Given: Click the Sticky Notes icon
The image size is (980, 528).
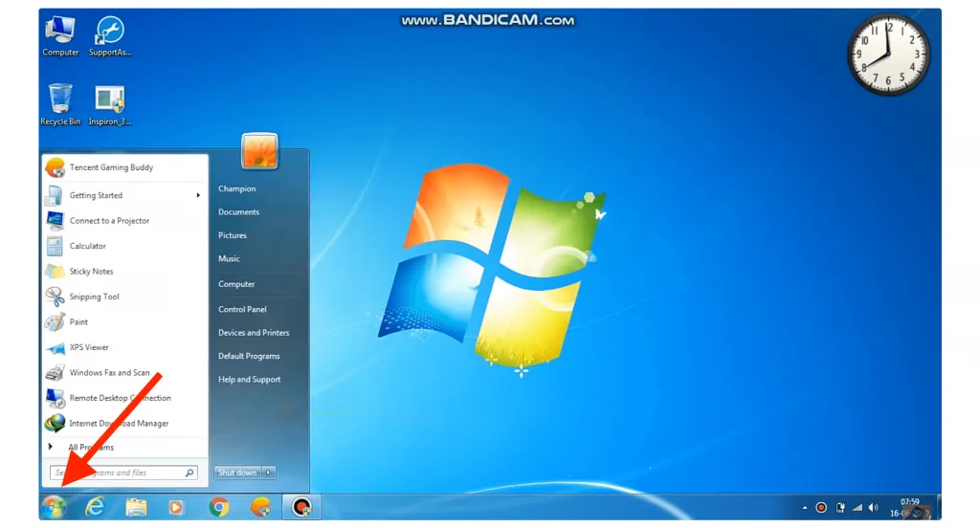Looking at the screenshot, I should 55,272.
